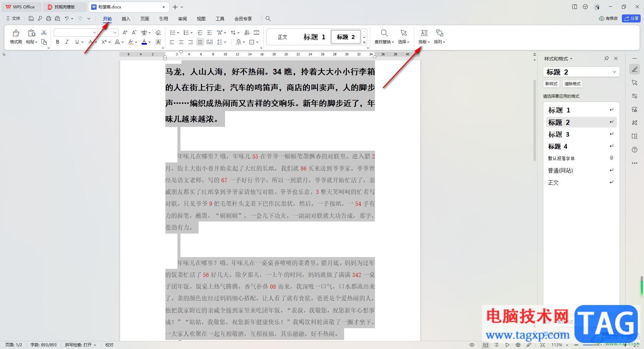Image resolution: width=644 pixels, height=349 pixels.
Task: Expand the styles gallery more arrow
Action: pyautogui.click(x=364, y=43)
